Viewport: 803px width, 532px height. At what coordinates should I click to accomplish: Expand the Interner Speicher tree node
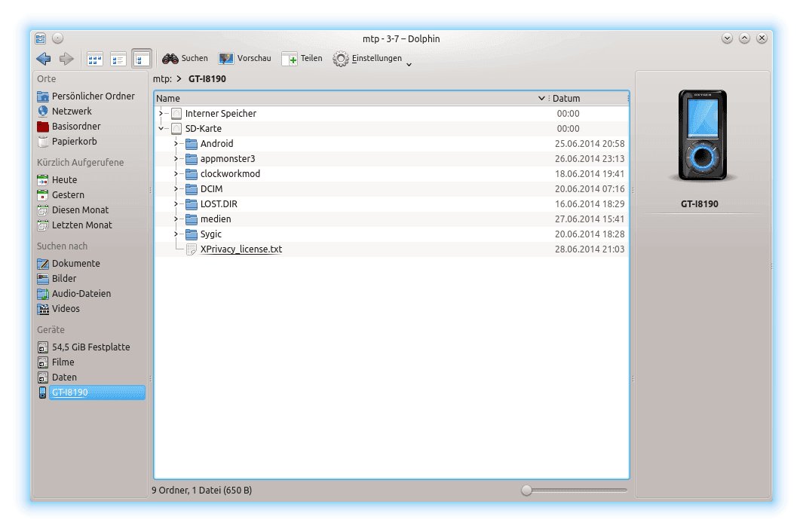coord(161,114)
